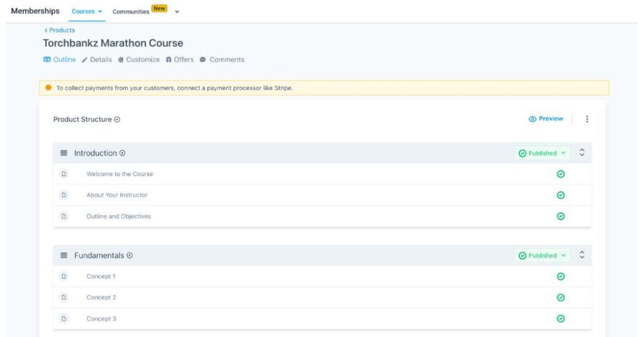Select the Outline tab
Image resolution: width=644 pixels, height=337 pixels.
point(60,60)
